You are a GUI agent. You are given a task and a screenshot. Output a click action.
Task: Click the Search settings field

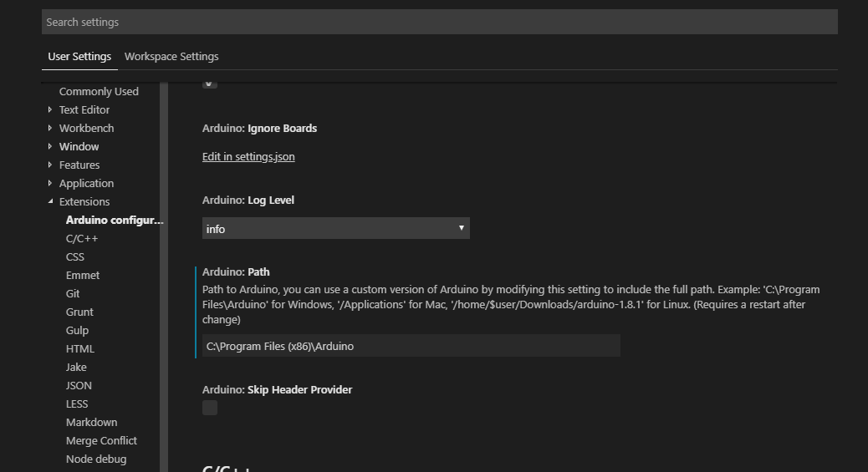click(x=439, y=22)
